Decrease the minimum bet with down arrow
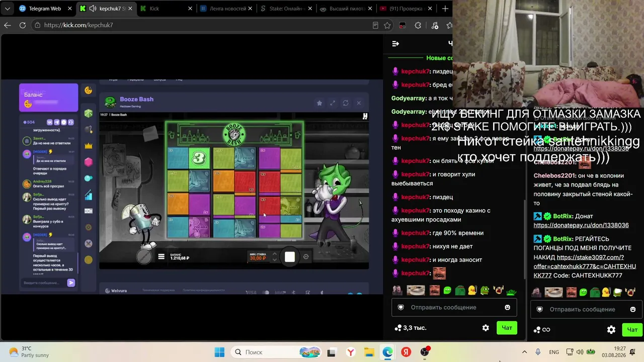 pos(274,260)
